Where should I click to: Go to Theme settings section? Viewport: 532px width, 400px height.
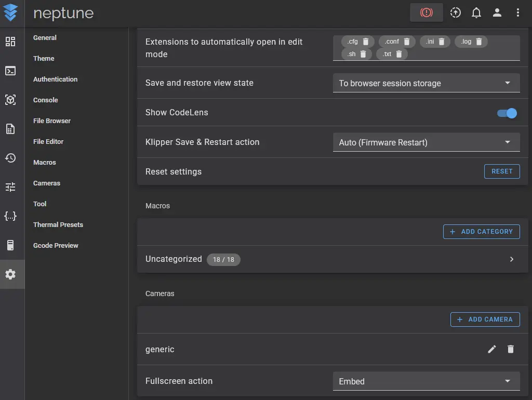tap(44, 58)
